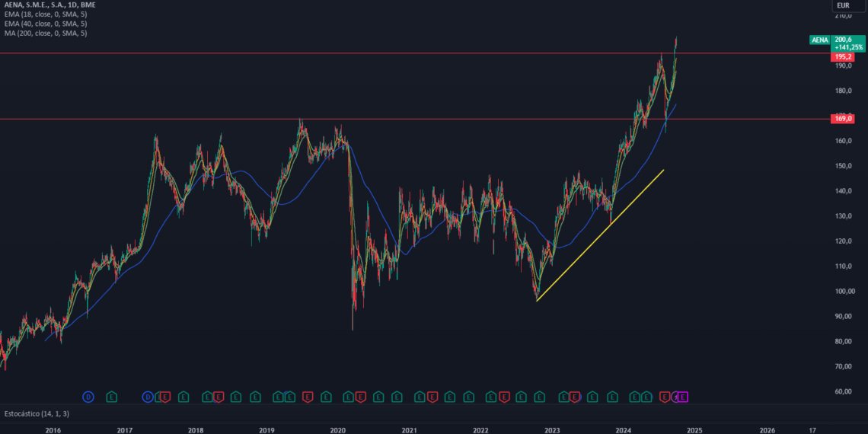Select the EMA 40 indicator legend
The width and height of the screenshot is (868, 434).
click(46, 24)
